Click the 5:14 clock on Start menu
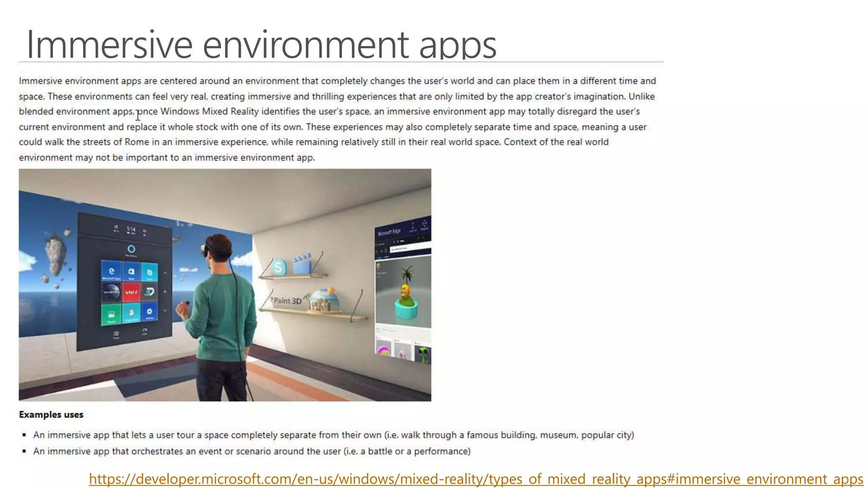The width and height of the screenshot is (868, 488). [131, 230]
